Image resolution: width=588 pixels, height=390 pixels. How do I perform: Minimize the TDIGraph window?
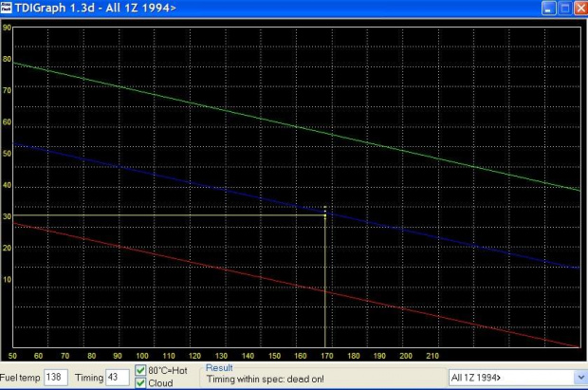tap(548, 8)
